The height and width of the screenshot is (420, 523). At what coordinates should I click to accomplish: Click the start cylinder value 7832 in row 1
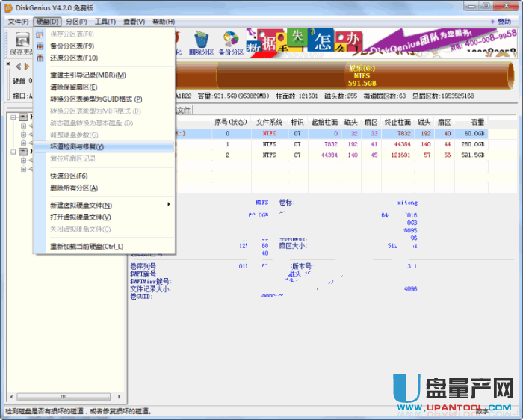pyautogui.click(x=331, y=144)
